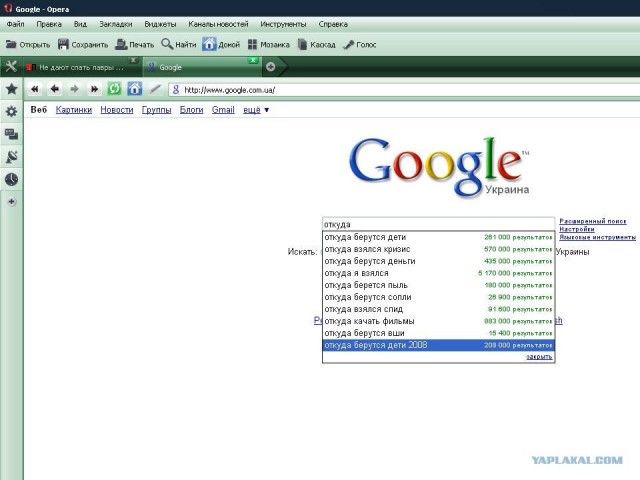Click the Back arrow button
This screenshot has width=640, height=480.
(55, 89)
